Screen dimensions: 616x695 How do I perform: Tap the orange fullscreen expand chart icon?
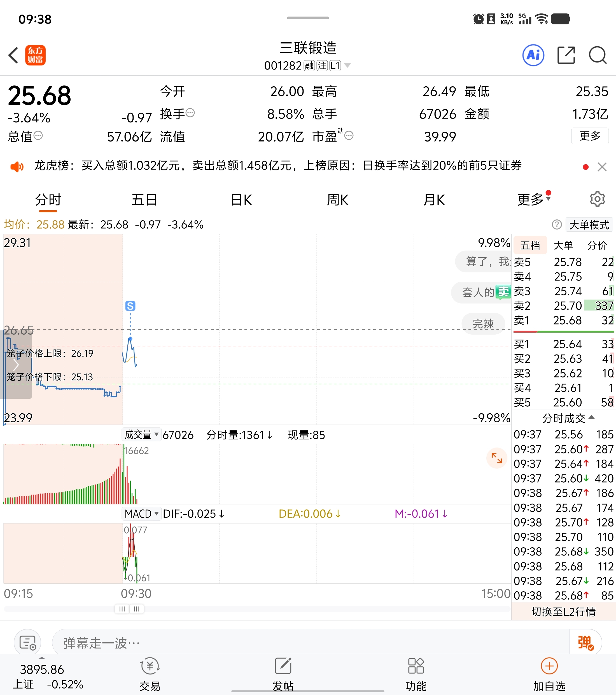point(496,458)
